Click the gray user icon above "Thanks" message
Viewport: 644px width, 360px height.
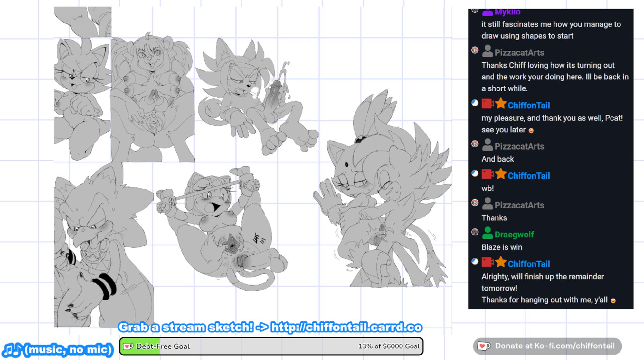click(488, 204)
